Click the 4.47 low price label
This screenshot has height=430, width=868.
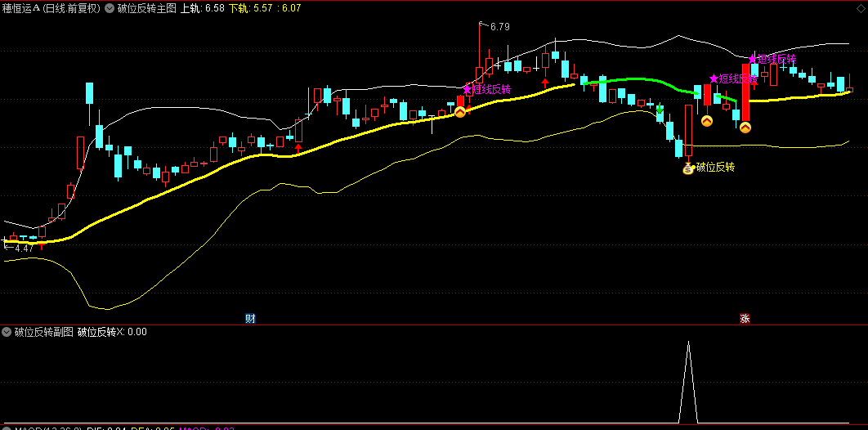[25, 249]
